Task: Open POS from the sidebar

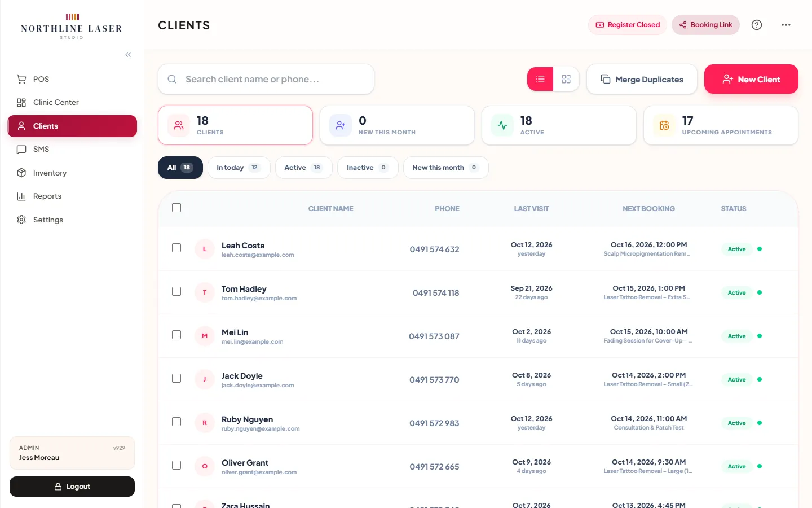Action: click(72, 79)
